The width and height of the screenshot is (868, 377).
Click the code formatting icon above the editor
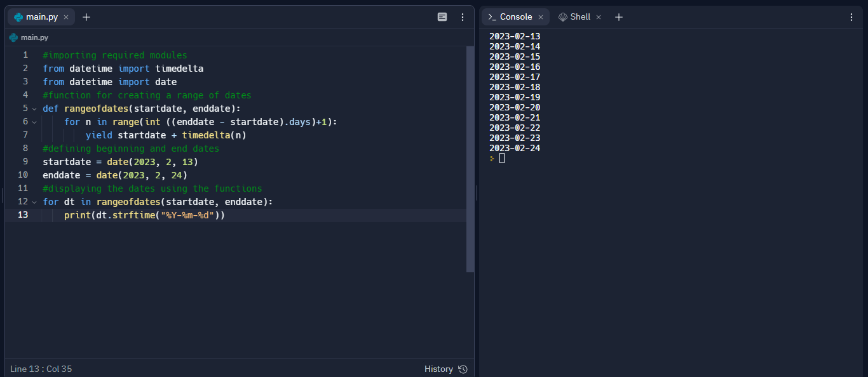click(442, 17)
